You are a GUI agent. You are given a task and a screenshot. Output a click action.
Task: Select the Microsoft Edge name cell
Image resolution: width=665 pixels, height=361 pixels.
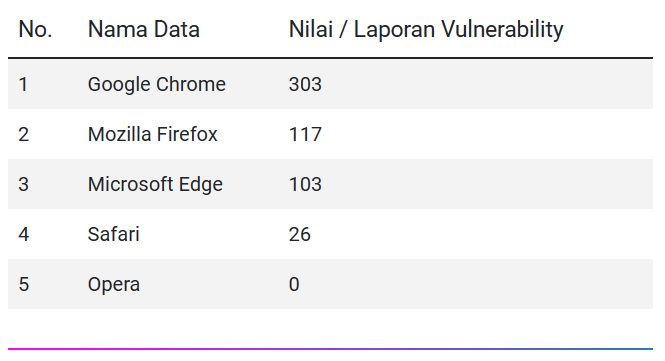point(155,185)
